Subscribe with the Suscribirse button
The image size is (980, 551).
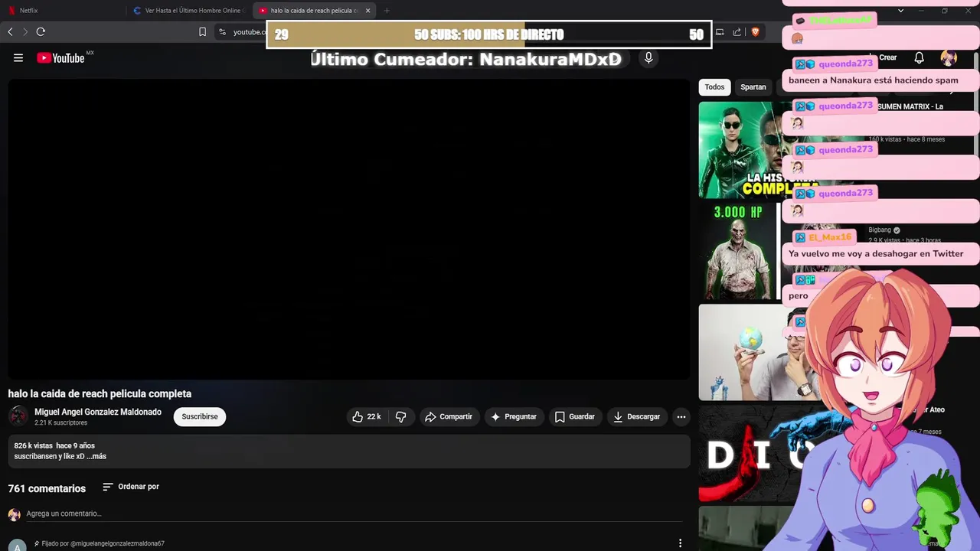pyautogui.click(x=200, y=417)
